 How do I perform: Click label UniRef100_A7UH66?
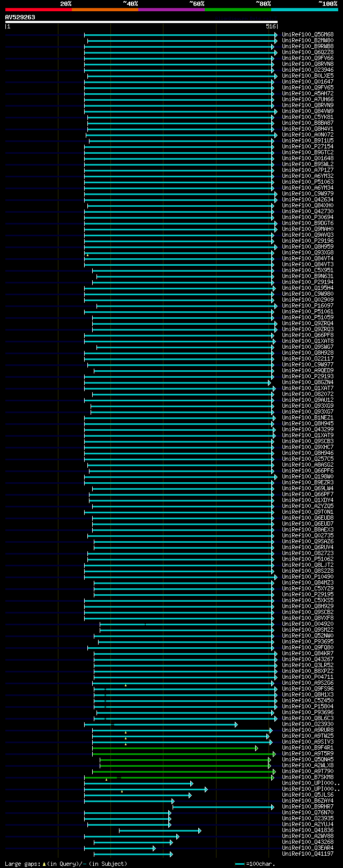[308, 100]
